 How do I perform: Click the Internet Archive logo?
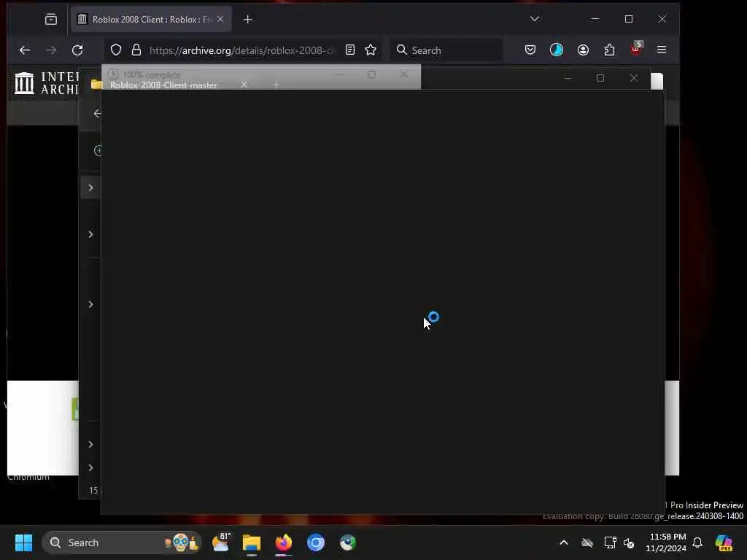(46, 83)
